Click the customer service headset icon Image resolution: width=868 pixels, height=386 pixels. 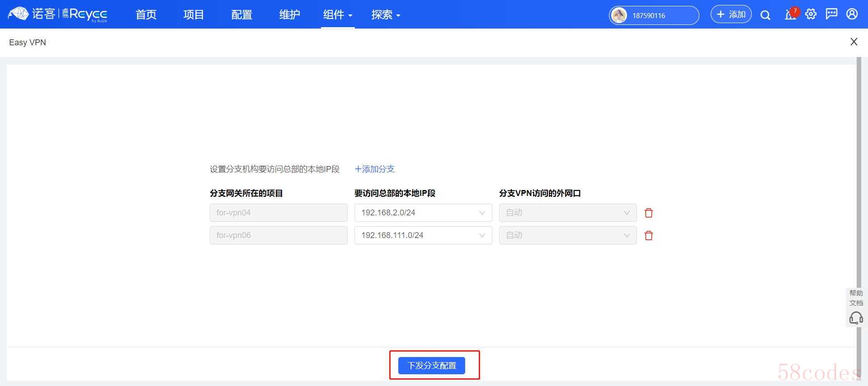click(x=856, y=318)
